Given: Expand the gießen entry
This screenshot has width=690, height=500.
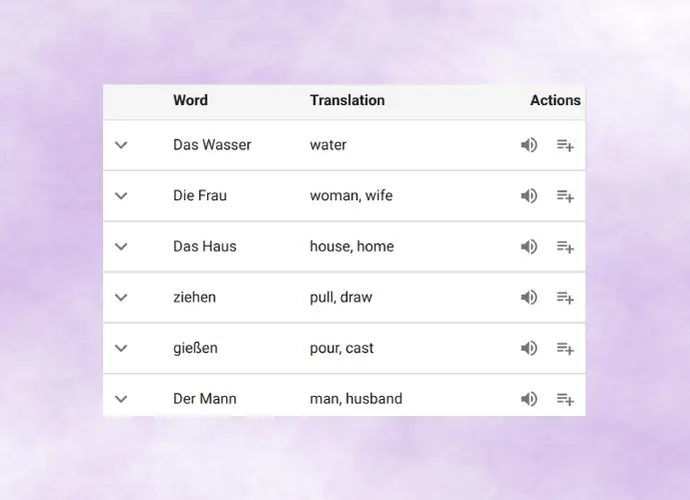Looking at the screenshot, I should [x=121, y=348].
